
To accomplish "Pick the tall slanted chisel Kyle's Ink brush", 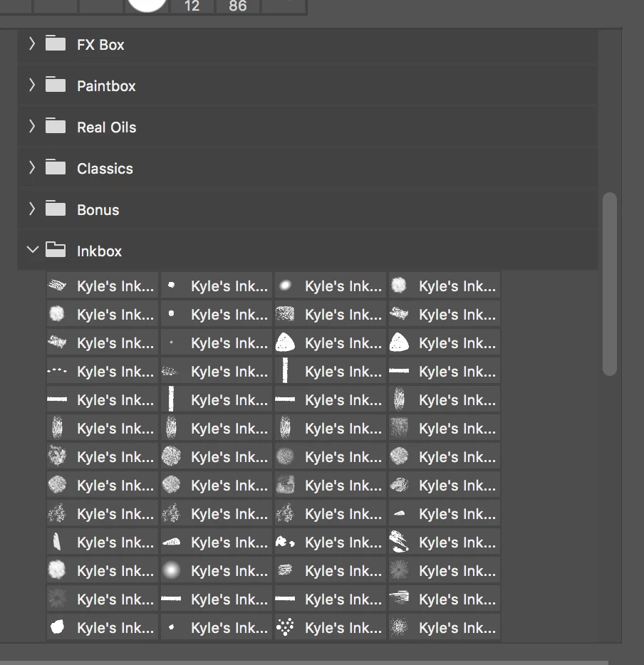I will click(x=103, y=542).
